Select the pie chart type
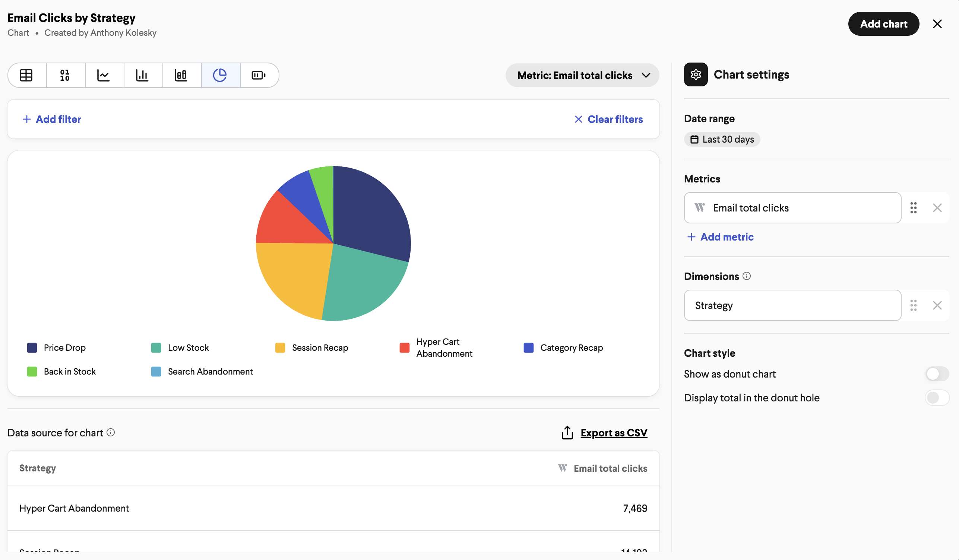 (220, 75)
